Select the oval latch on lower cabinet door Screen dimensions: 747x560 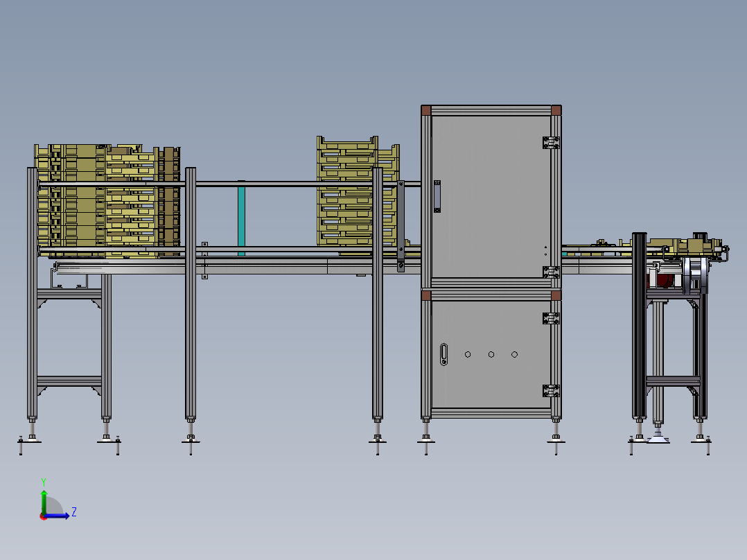click(x=443, y=355)
